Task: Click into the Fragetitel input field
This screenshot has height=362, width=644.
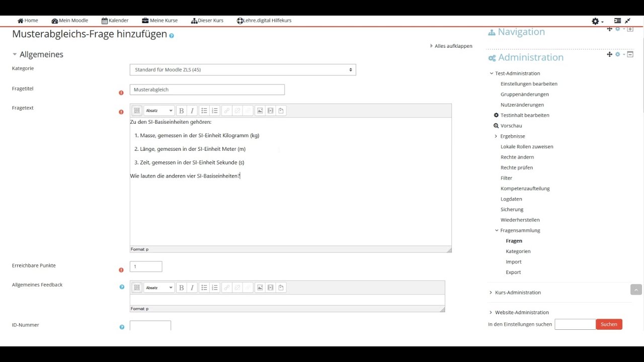Action: tap(207, 89)
